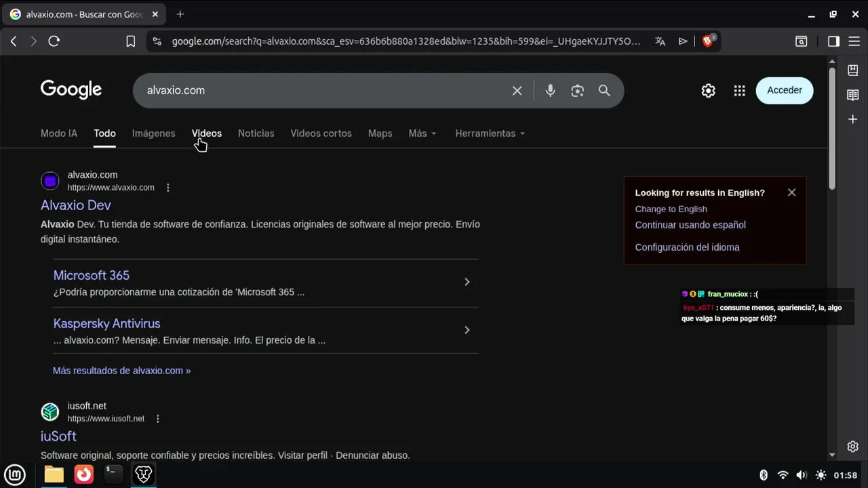Image resolution: width=868 pixels, height=488 pixels.
Task: Open the Google apps grid
Action: [x=740, y=91]
